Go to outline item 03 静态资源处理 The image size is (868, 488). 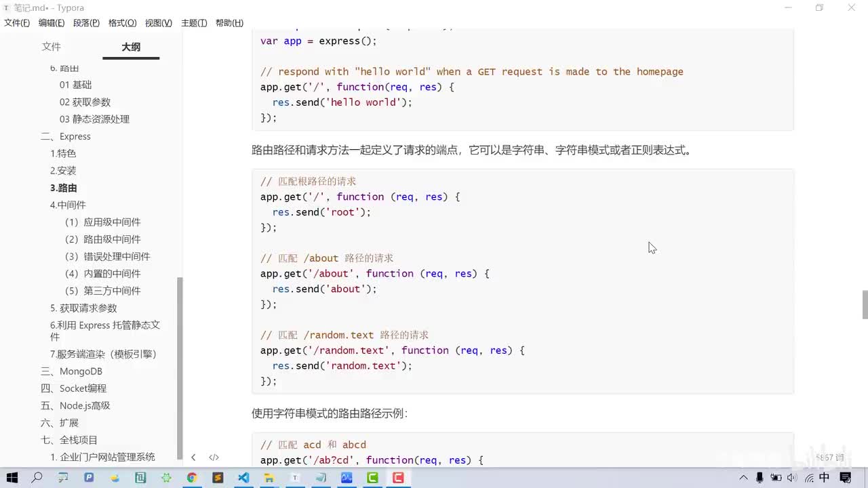point(94,119)
